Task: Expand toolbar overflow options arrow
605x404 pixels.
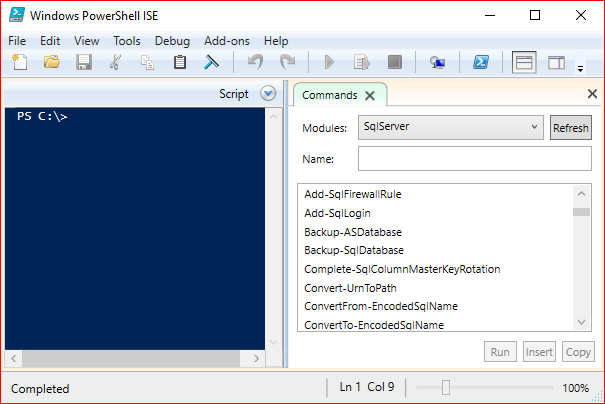Action: 580,69
